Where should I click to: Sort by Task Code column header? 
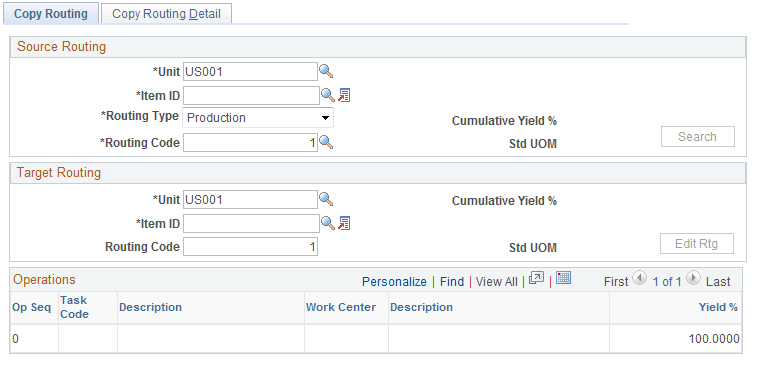[x=74, y=307]
